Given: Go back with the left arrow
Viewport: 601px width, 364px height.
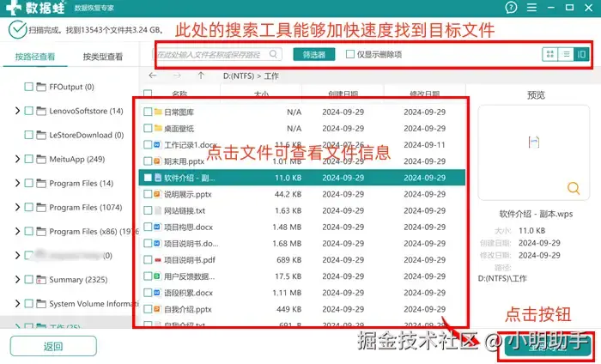Looking at the screenshot, I should click(153, 76).
